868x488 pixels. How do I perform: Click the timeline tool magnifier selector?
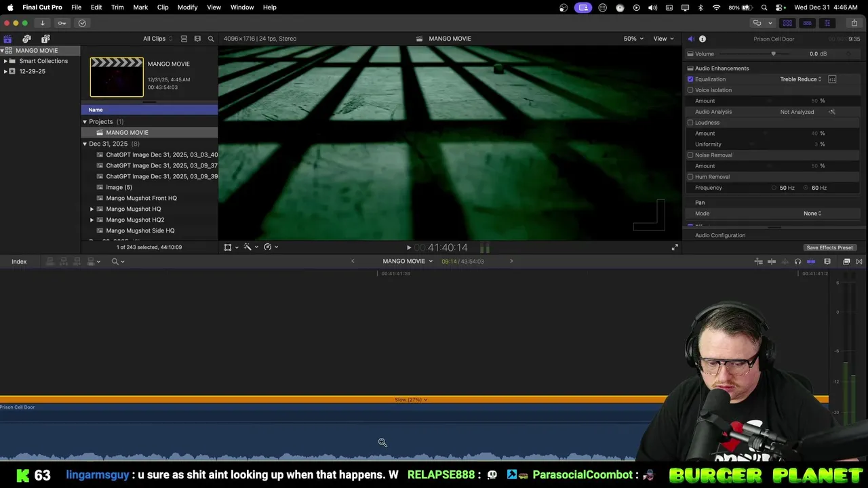pyautogui.click(x=118, y=262)
